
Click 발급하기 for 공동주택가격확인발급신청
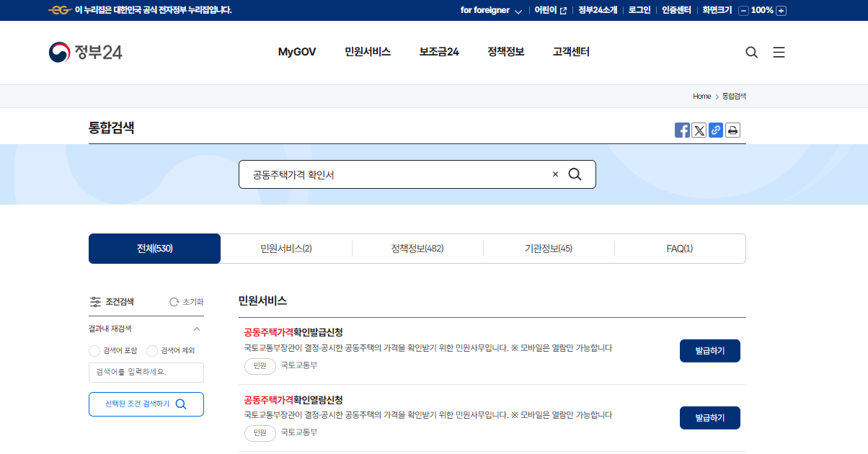[x=709, y=350]
